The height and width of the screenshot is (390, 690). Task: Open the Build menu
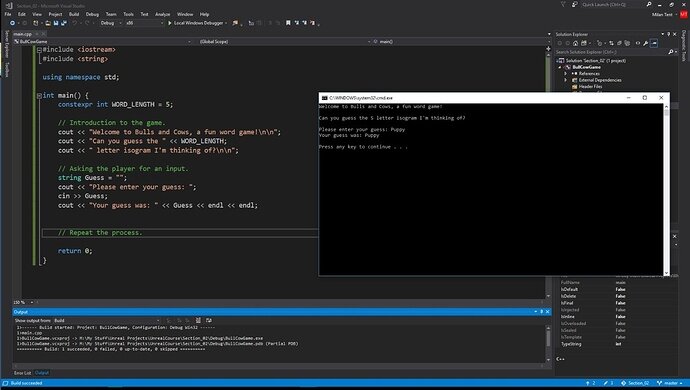(x=74, y=14)
